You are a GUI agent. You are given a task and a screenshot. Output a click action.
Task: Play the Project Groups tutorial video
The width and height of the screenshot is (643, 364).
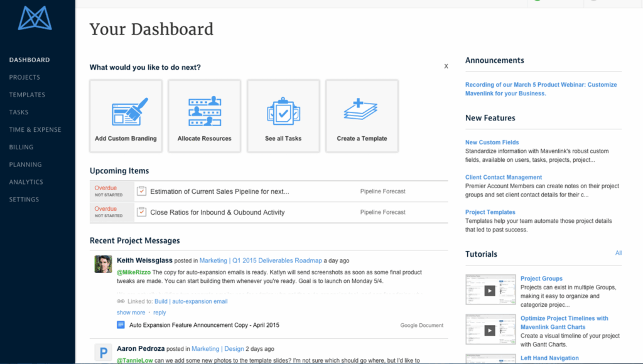pos(490,291)
